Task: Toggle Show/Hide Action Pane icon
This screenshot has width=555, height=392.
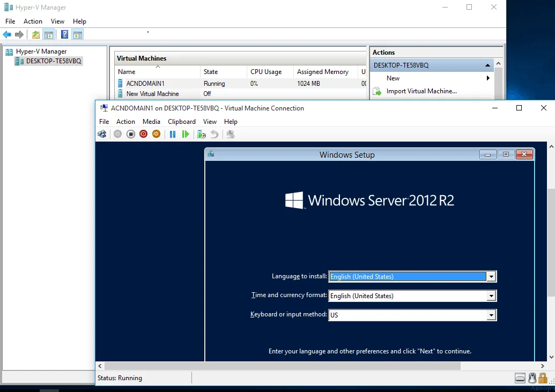Action: pos(78,35)
